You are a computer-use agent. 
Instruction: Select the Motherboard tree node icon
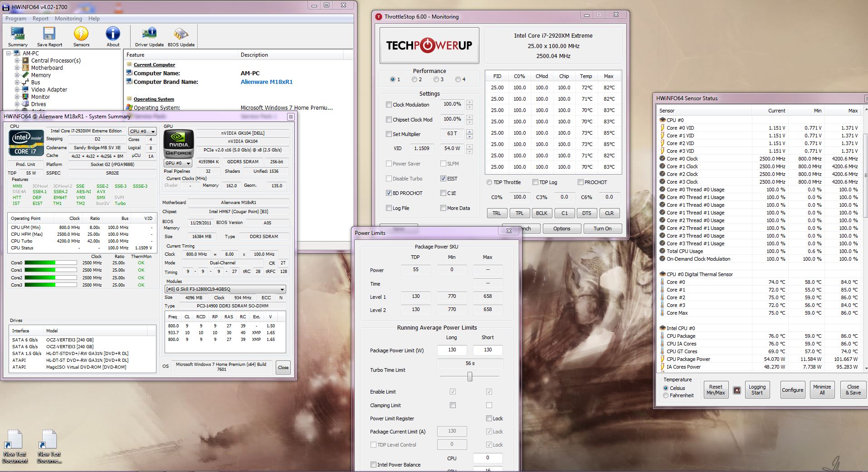25,68
